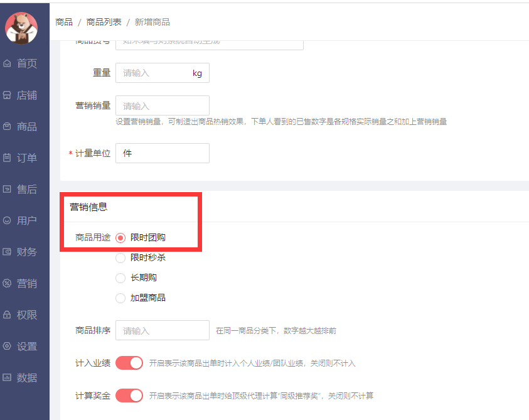The image size is (529, 420).
Task: Go to 商品列表 breadcrumb link
Action: pos(104,22)
